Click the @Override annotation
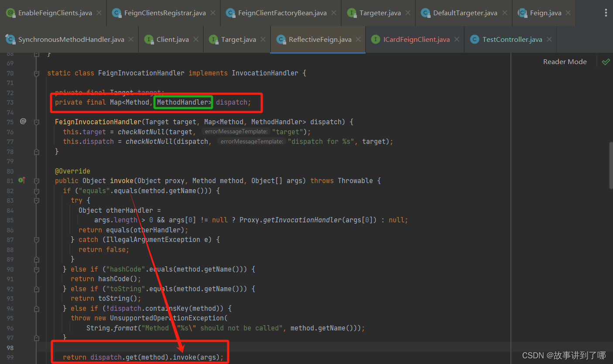This screenshot has height=364, width=613. tap(72, 171)
